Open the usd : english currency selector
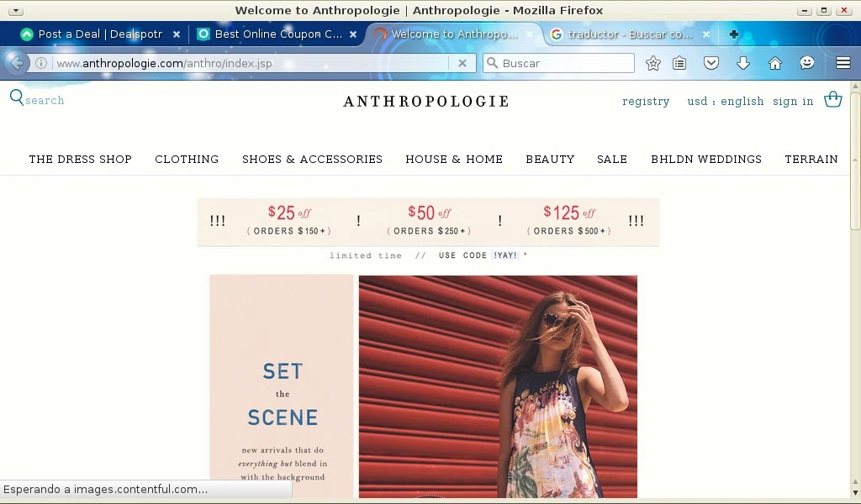 click(726, 102)
